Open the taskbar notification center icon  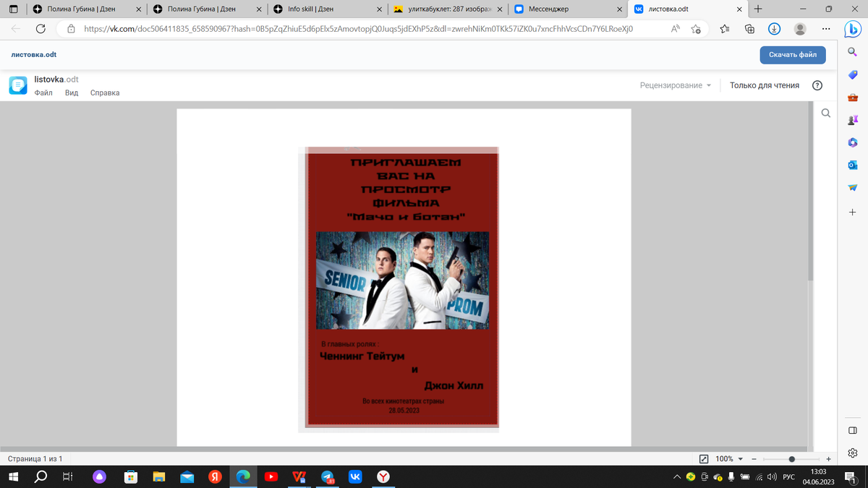pyautogui.click(x=851, y=476)
